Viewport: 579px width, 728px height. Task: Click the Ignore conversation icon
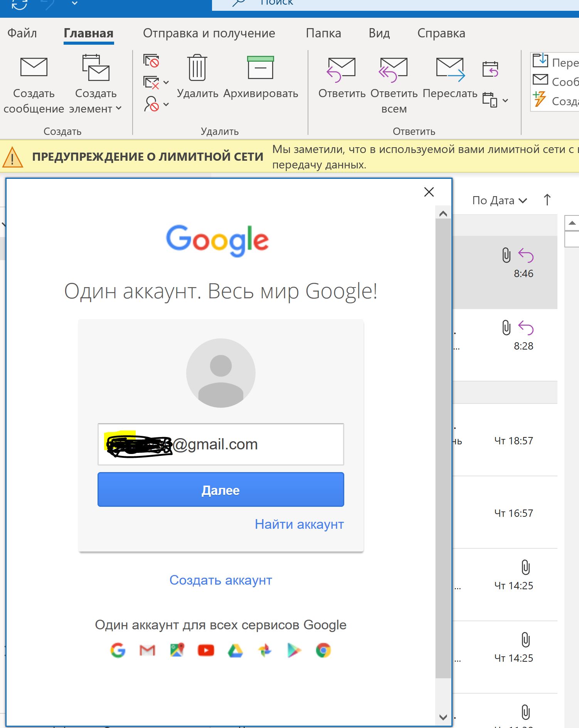[x=151, y=61]
